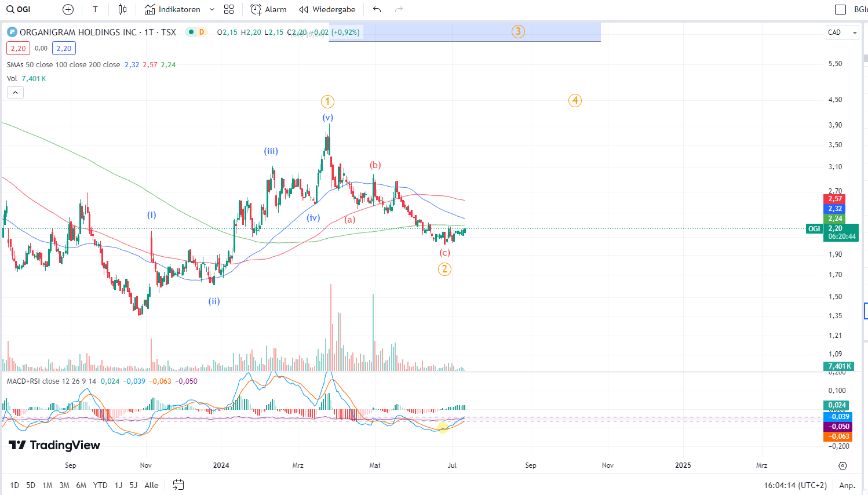Open go to date calendar icon
This screenshot has height=495, width=868.
(178, 485)
